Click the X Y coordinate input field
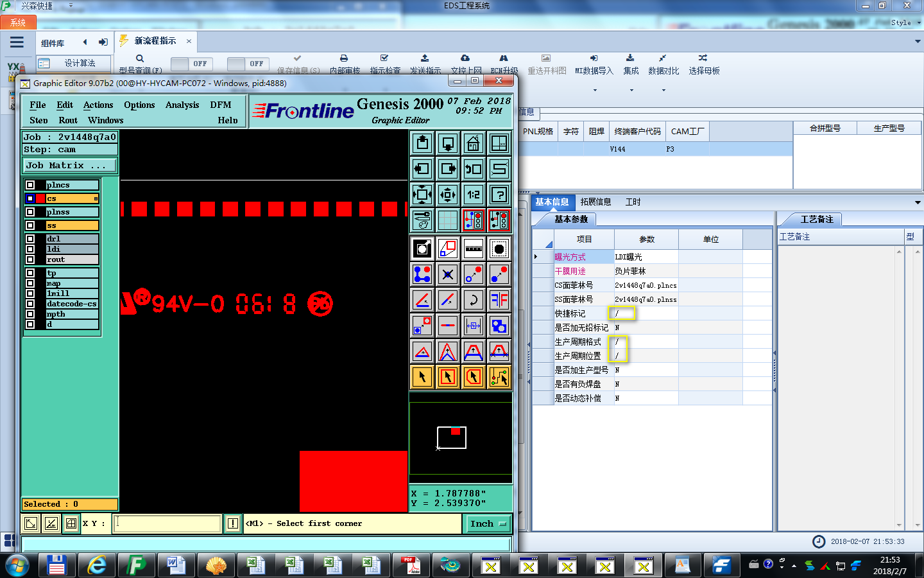This screenshot has width=924, height=578. coord(167,523)
